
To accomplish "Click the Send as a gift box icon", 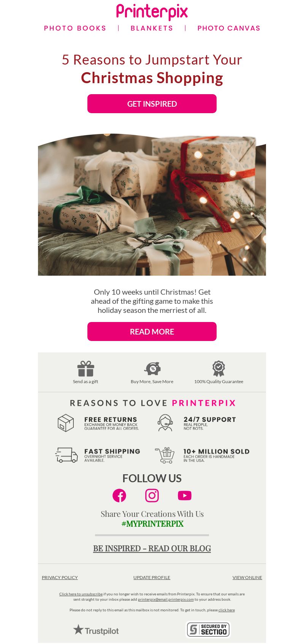I will [x=85, y=369].
